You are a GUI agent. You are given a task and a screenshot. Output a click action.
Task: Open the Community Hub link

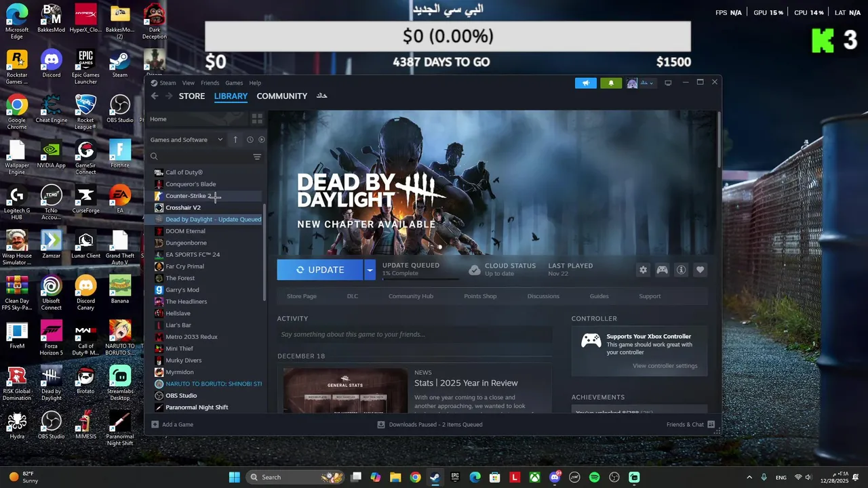(411, 296)
